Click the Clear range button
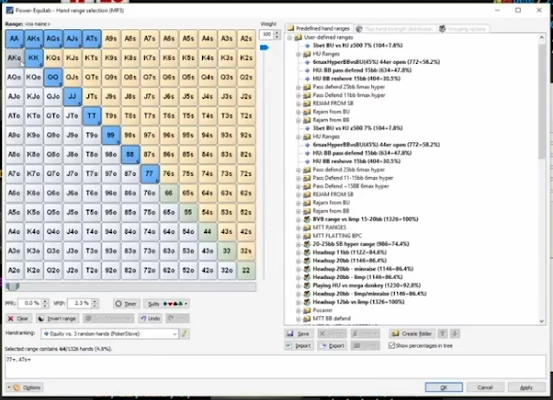 pos(19,319)
